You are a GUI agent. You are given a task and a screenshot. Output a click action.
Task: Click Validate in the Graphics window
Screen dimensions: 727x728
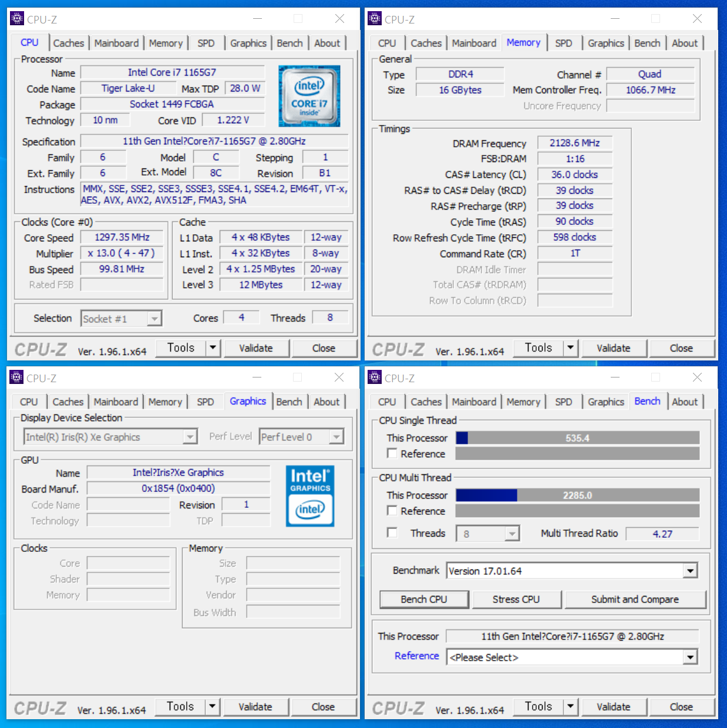pyautogui.click(x=255, y=707)
